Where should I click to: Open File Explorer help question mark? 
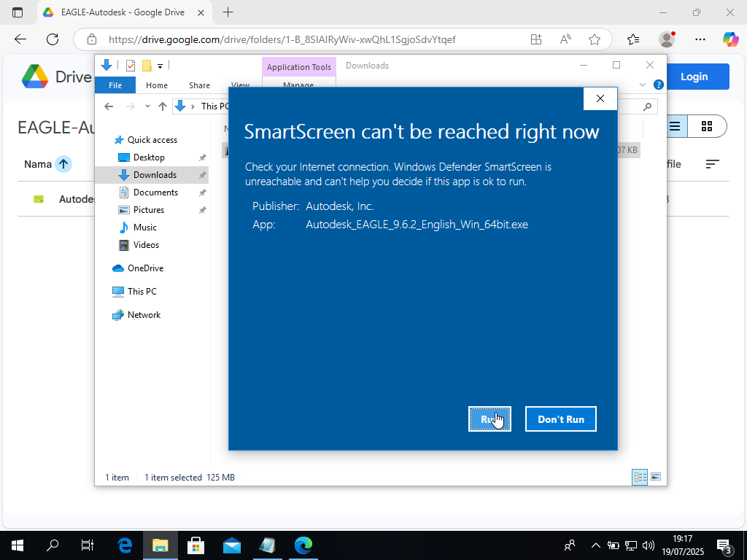point(658,85)
